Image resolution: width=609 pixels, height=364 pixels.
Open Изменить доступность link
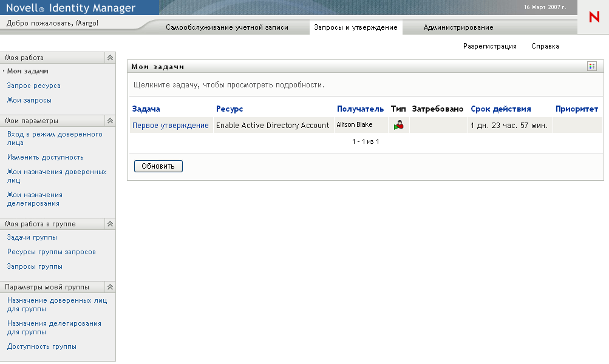pyautogui.click(x=46, y=157)
